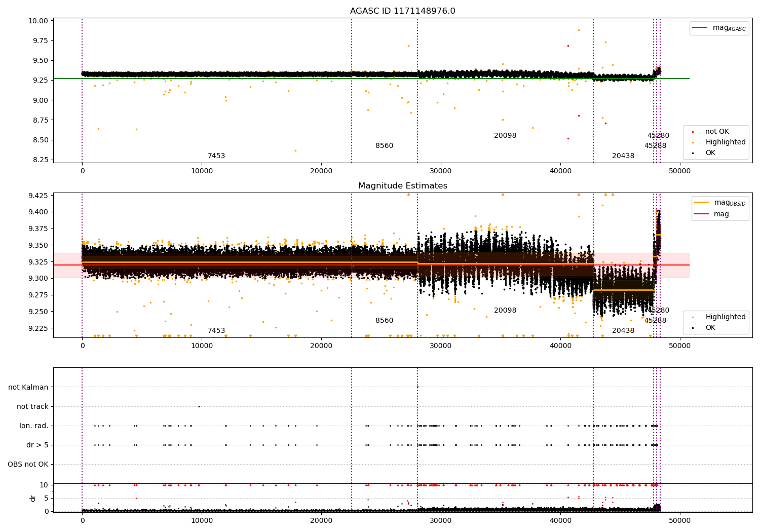
Task: Click obsid label '20438' in the Magnitude Estimates plot
Action: [623, 331]
